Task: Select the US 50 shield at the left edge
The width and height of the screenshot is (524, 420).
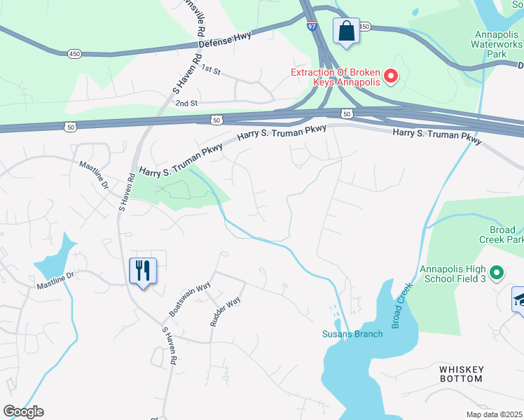Action: click(x=71, y=127)
